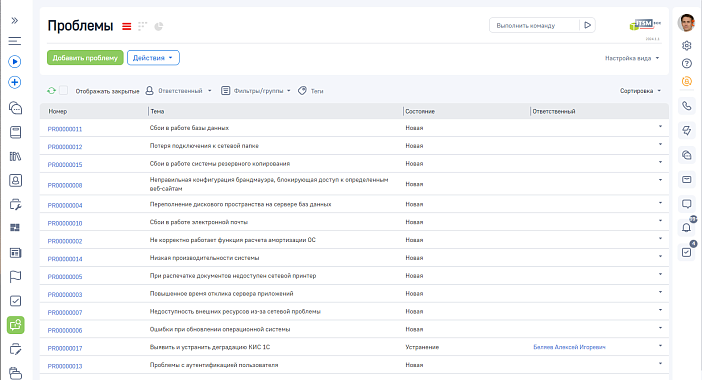
Task: Expand left sidebar with double chevron
Action: tap(15, 21)
